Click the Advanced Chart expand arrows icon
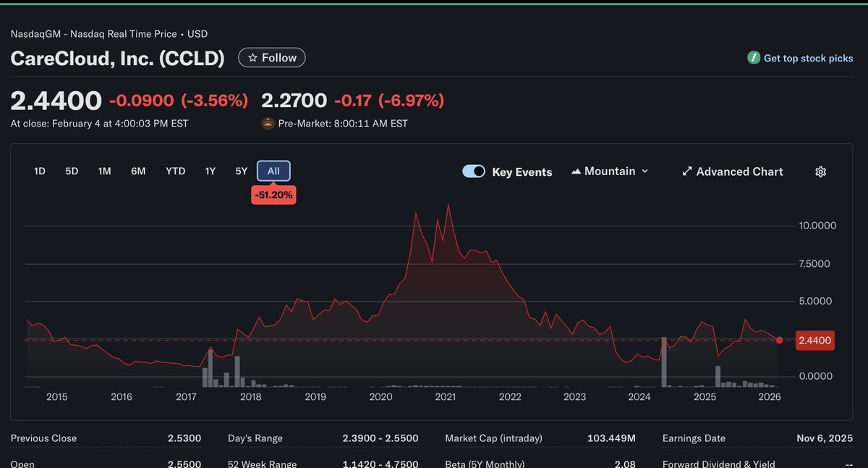Screen dimensions: 868x468 [687, 171]
